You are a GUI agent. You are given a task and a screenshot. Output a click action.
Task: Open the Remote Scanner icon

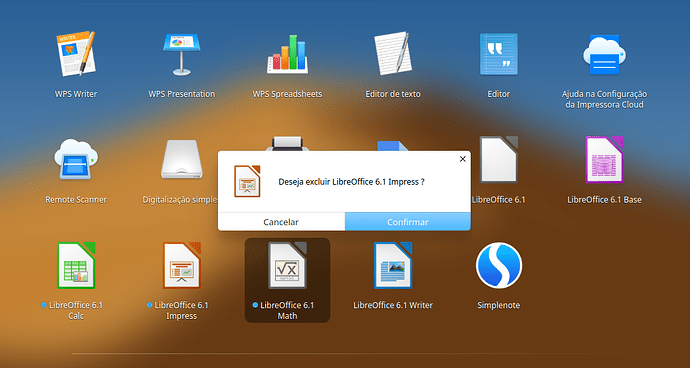76,159
